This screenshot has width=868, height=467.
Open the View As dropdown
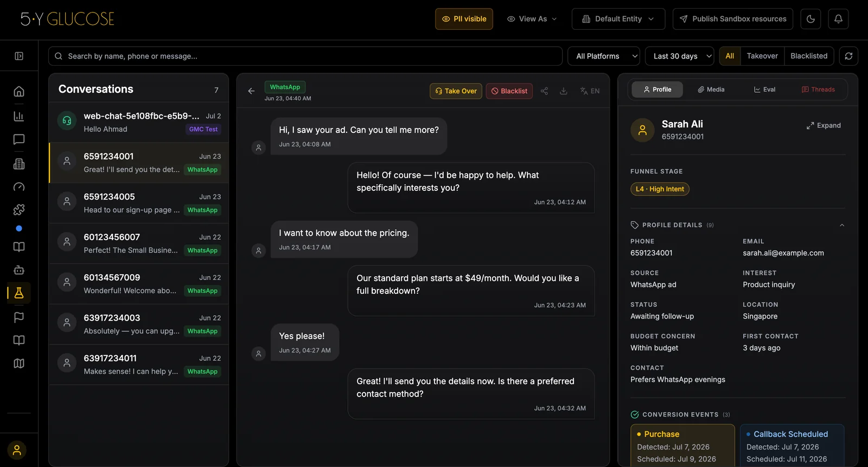point(532,19)
